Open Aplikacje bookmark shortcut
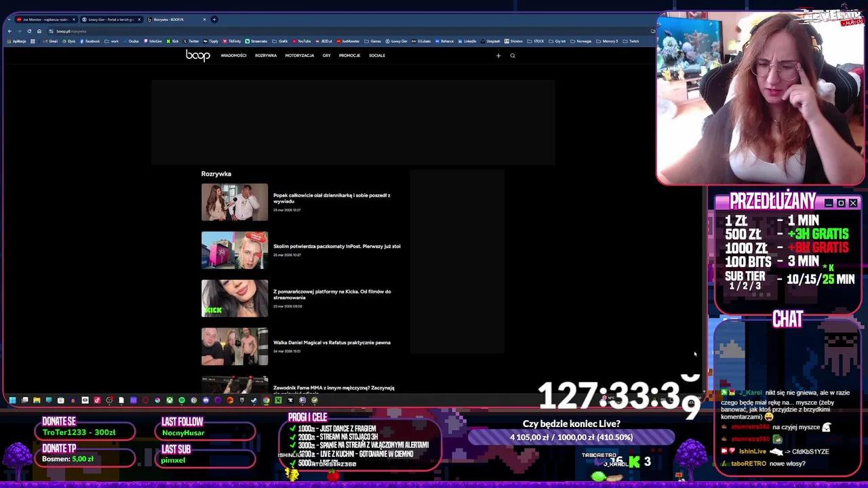This screenshot has height=488, width=868. pyautogui.click(x=17, y=41)
